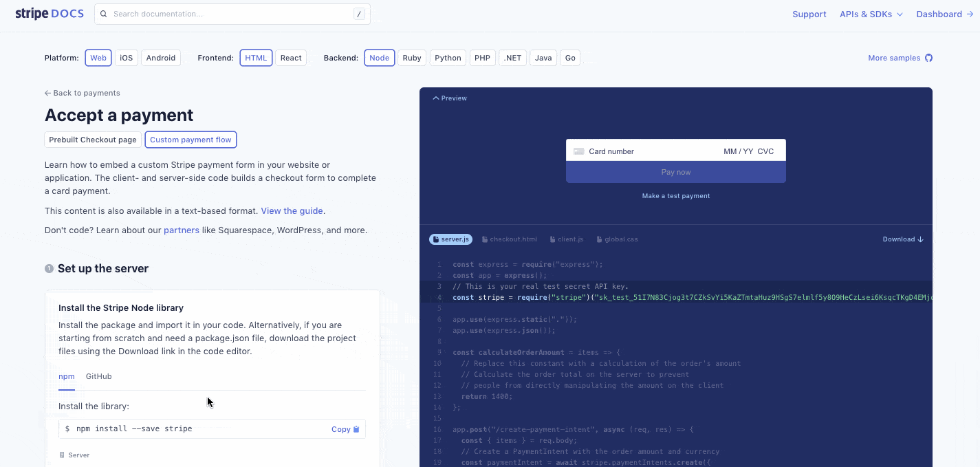Click the card icon in the Card number field
Screen dimensions: 980x467
[578, 151]
